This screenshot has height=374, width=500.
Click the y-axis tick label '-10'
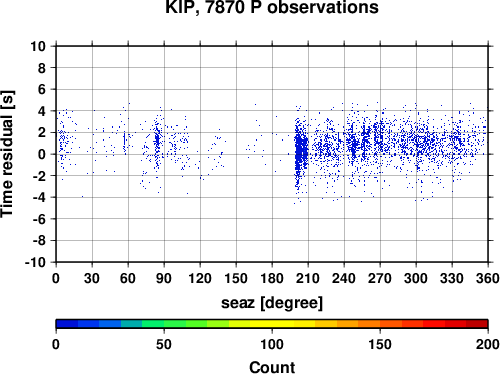[35, 262]
